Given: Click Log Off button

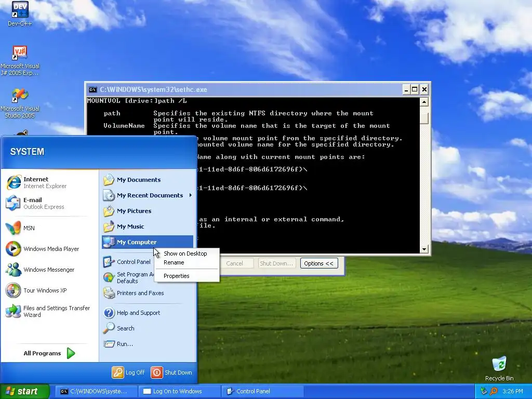Looking at the screenshot, I should coord(128,372).
